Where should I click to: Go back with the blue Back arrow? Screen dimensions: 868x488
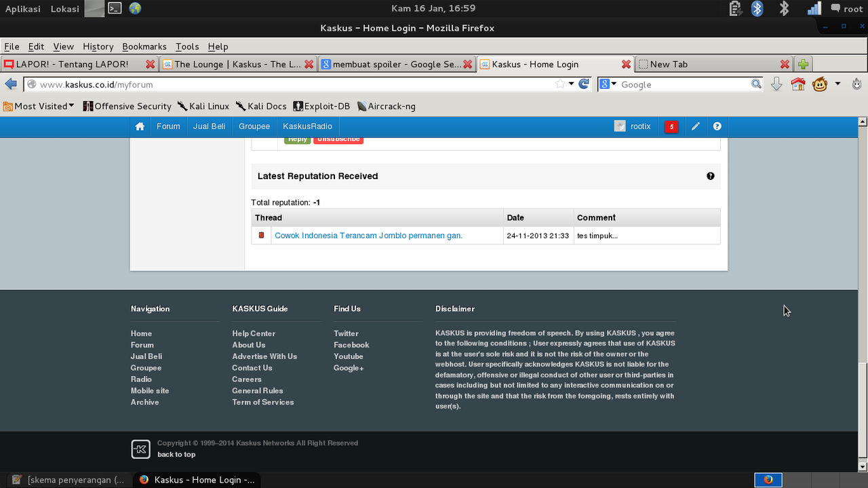tap(11, 84)
